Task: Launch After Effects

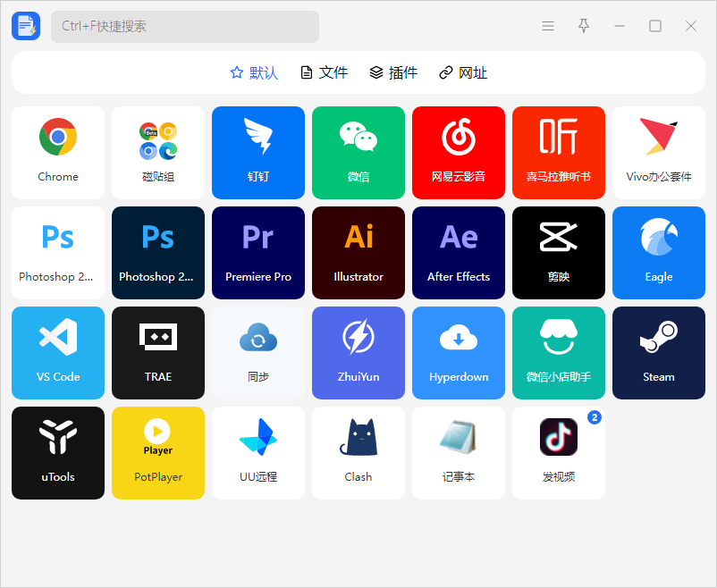Action: [459, 253]
